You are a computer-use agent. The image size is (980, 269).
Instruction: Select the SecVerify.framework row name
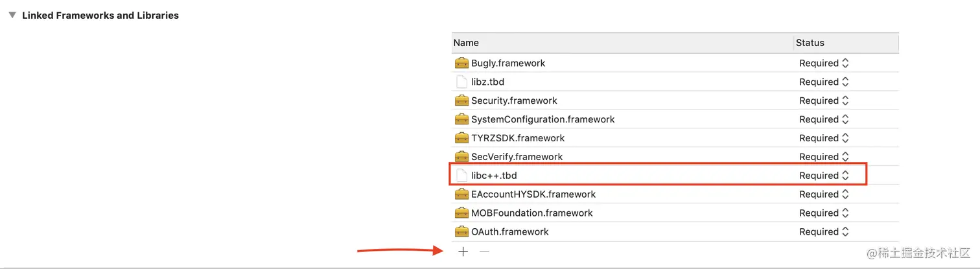517,157
